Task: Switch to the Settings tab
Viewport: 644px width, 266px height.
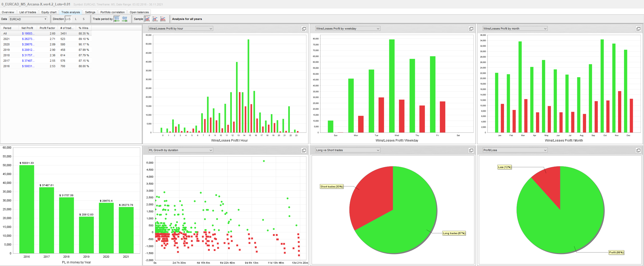Action: (90, 12)
